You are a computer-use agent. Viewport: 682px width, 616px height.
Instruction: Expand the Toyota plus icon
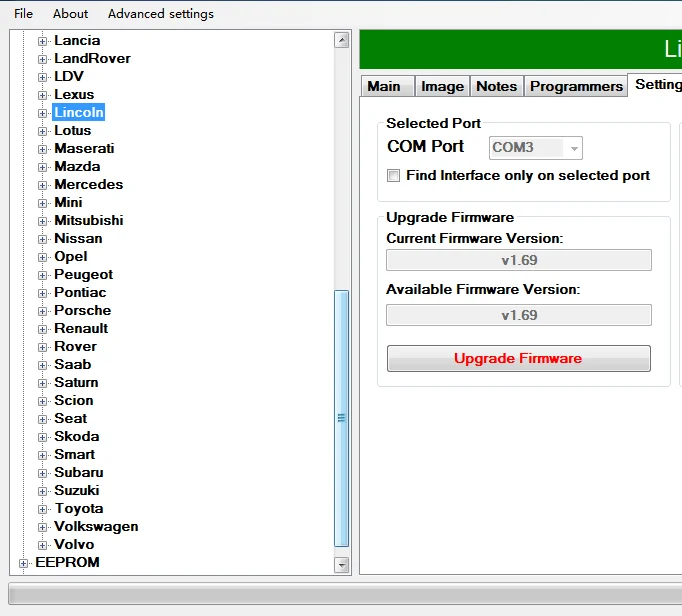42,509
